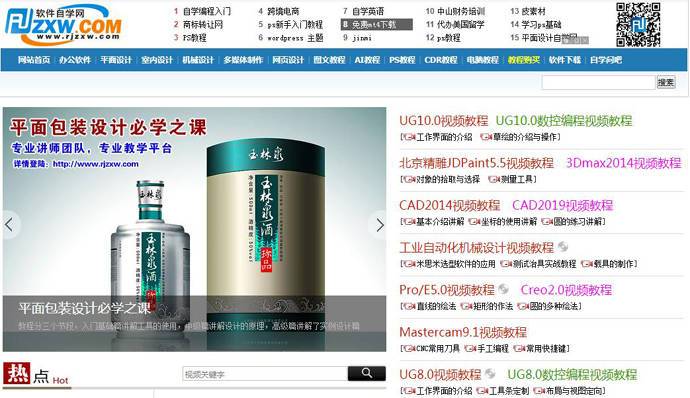Viewport: 690px width, 398px height.
Task: Click the QR code image
Action: tap(638, 24)
